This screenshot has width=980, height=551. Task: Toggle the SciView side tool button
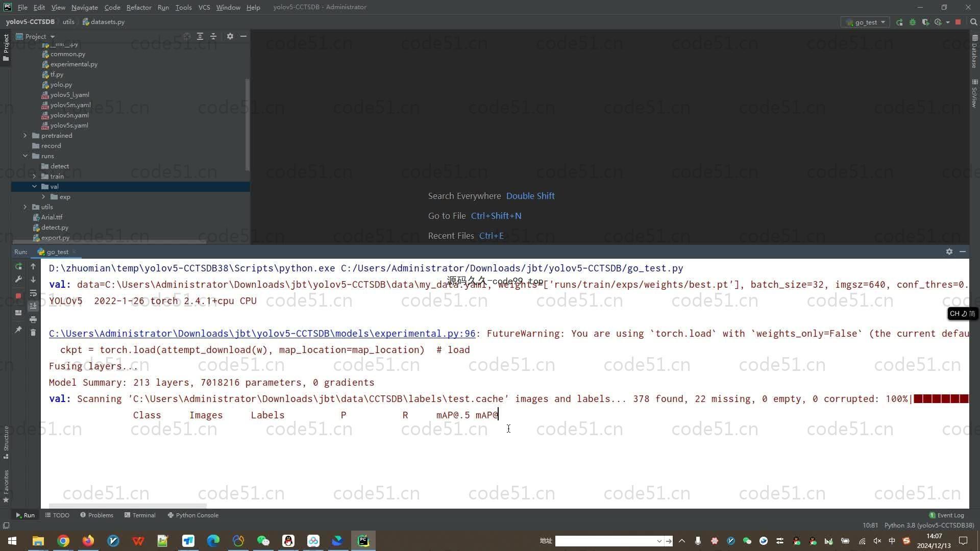point(974,93)
